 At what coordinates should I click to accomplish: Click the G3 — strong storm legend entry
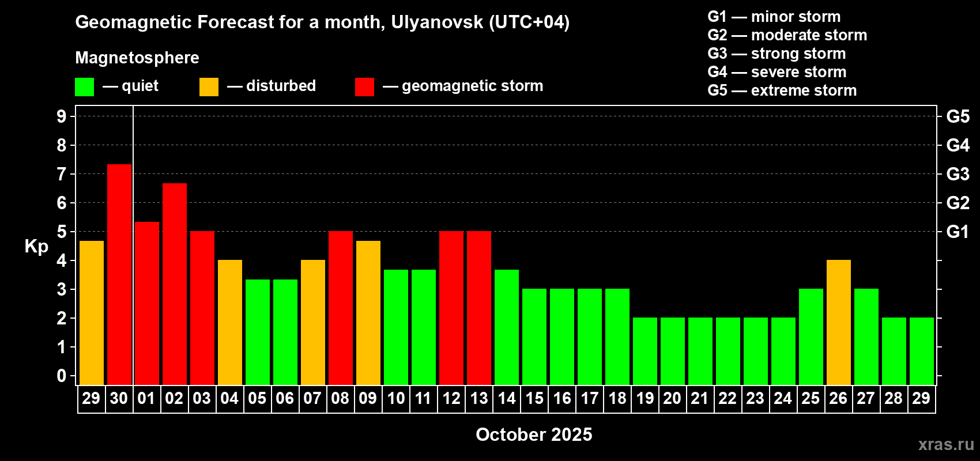(x=777, y=54)
